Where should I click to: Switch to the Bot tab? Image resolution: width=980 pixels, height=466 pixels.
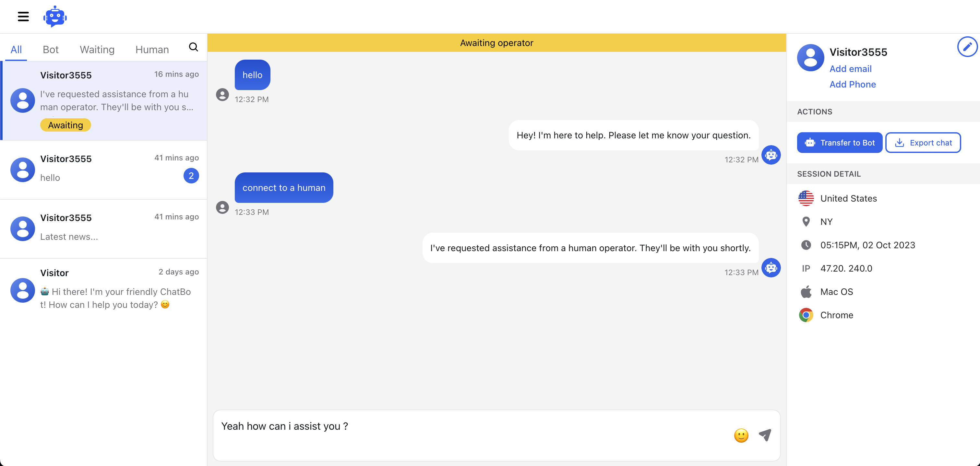[50, 49]
